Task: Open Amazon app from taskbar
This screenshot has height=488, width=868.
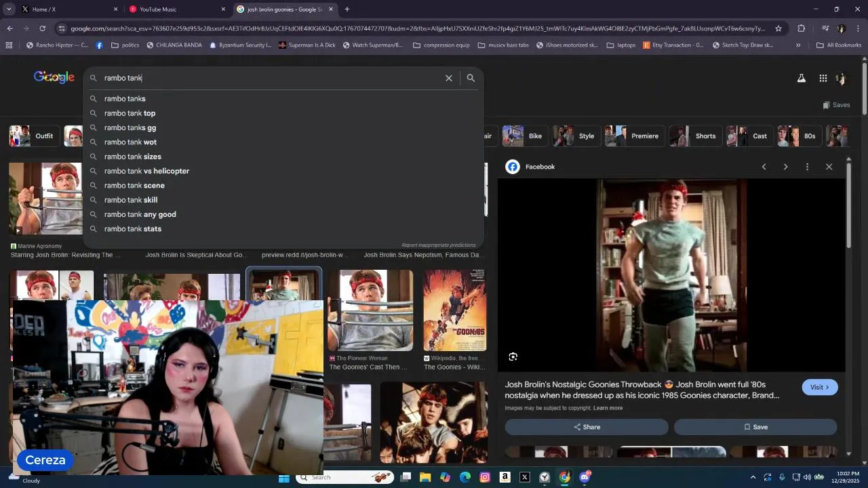Action: coord(505,477)
